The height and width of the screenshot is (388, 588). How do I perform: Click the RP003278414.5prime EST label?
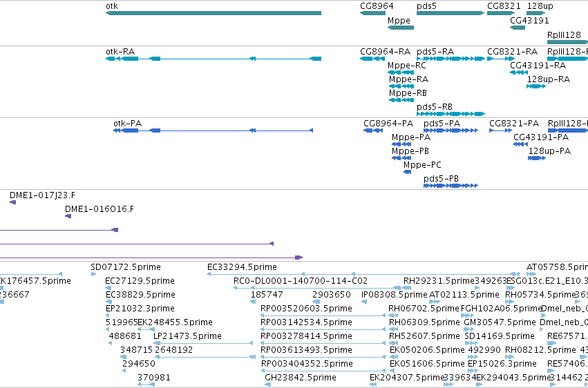[306, 337]
